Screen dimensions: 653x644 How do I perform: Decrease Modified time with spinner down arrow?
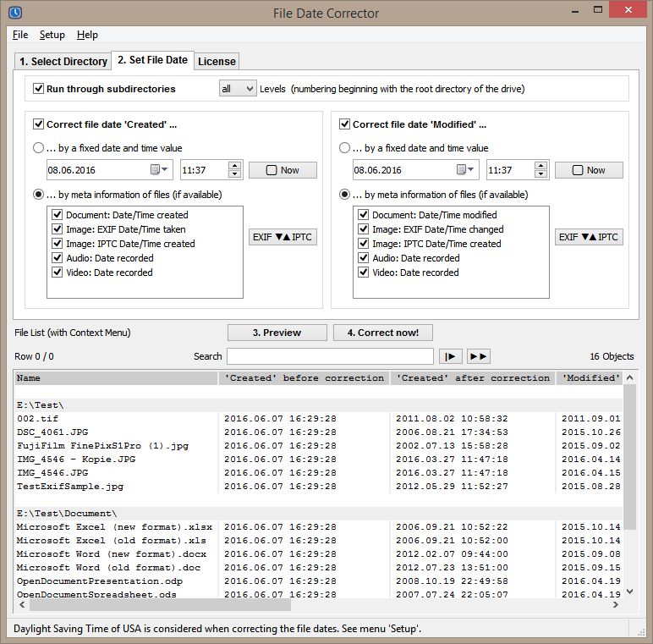[x=541, y=174]
